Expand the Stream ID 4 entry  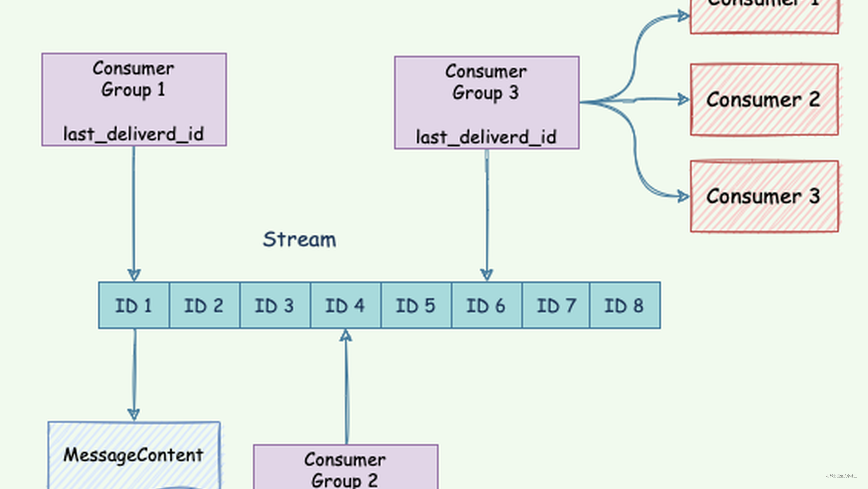[x=345, y=305]
